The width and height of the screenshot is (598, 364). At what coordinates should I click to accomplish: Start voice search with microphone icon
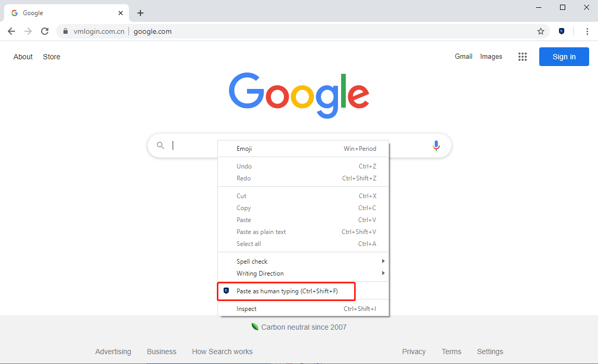click(x=436, y=146)
